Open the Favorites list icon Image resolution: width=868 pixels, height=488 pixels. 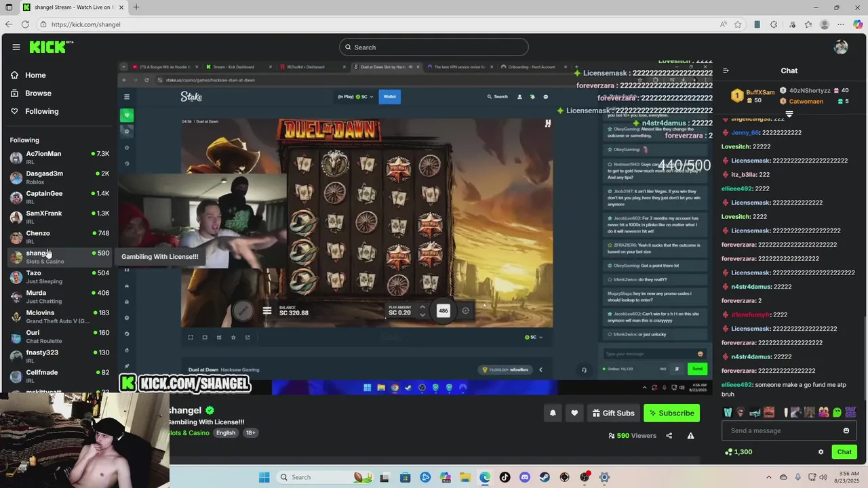[808, 24]
